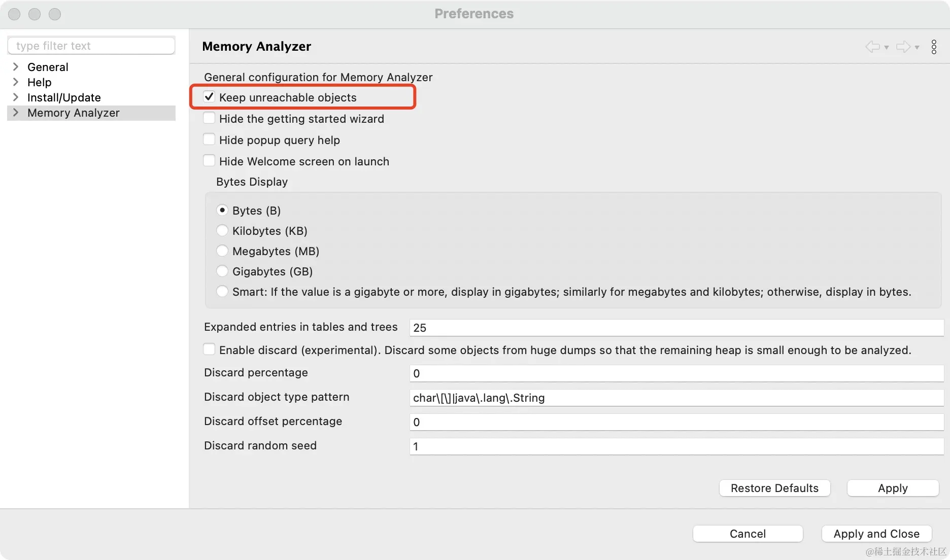Click the type filter text field
This screenshot has height=560, width=950.
tap(91, 46)
